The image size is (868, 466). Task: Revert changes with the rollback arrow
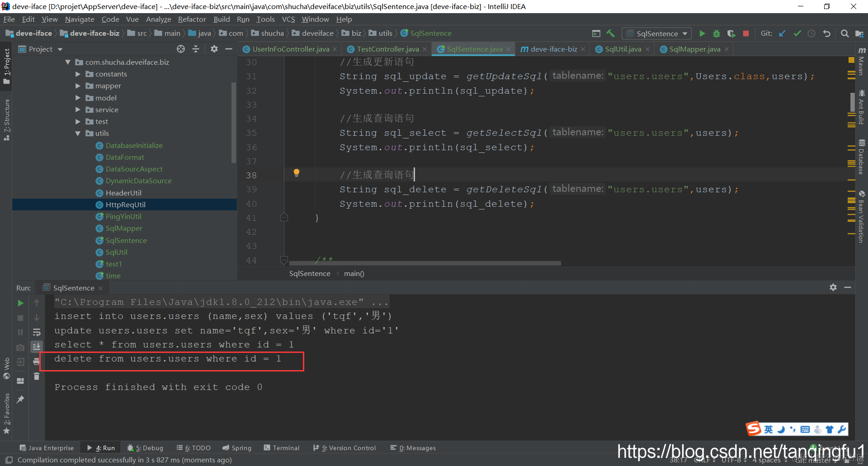coord(826,33)
